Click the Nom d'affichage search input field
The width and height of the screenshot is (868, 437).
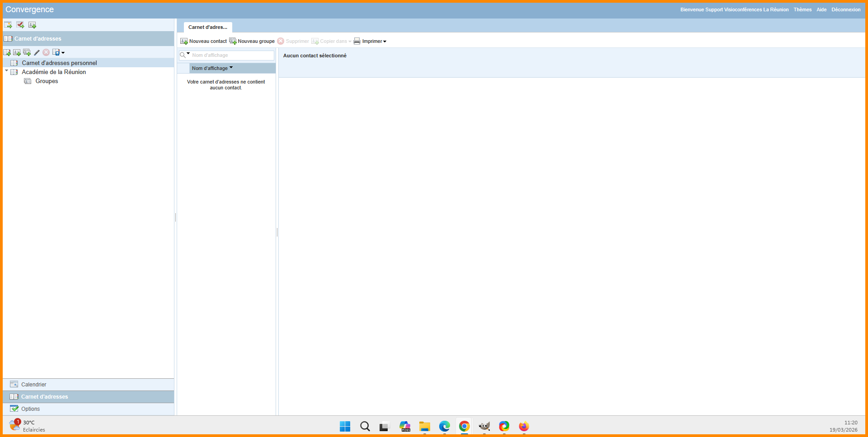[232, 55]
